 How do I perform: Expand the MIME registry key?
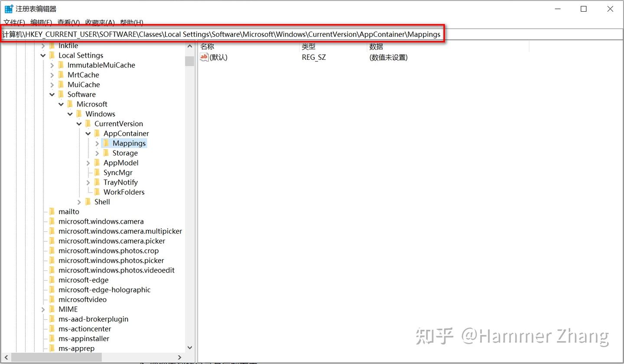coord(42,309)
